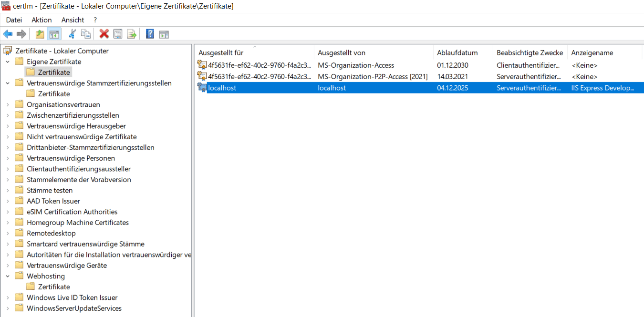Select the Remotedesktop folder in tree
The image size is (644, 317).
(51, 233)
